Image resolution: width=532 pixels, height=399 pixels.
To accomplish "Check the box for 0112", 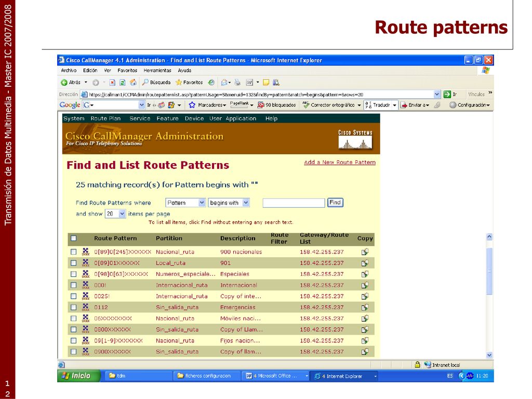I will [73, 308].
